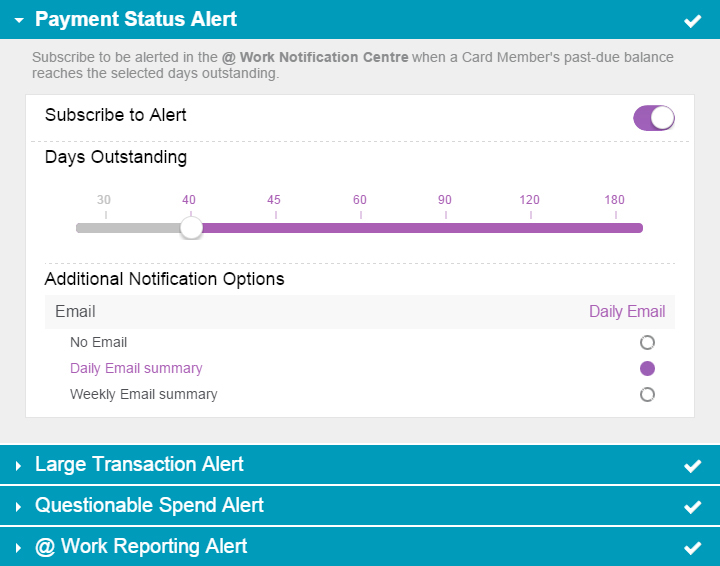Select the No Email radio button
This screenshot has width=720, height=566.
tap(647, 343)
